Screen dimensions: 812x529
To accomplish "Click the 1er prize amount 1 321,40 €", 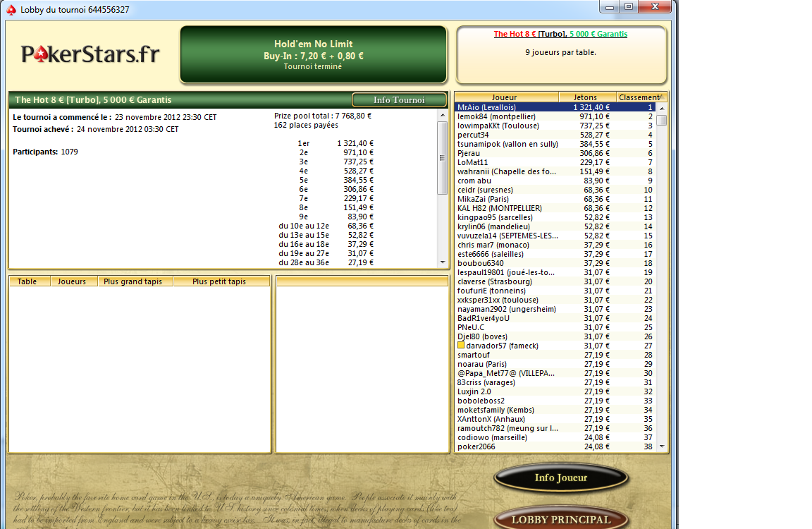I will pos(355,143).
